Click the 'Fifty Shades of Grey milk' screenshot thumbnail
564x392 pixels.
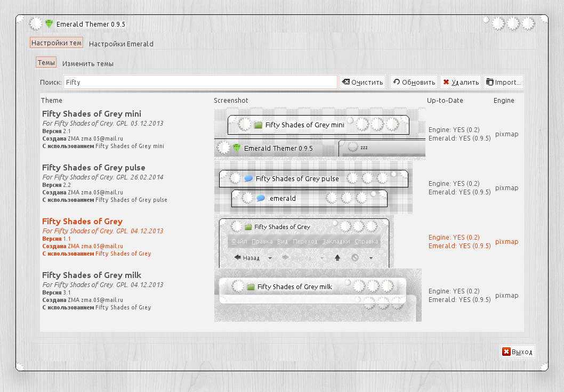coord(318,295)
